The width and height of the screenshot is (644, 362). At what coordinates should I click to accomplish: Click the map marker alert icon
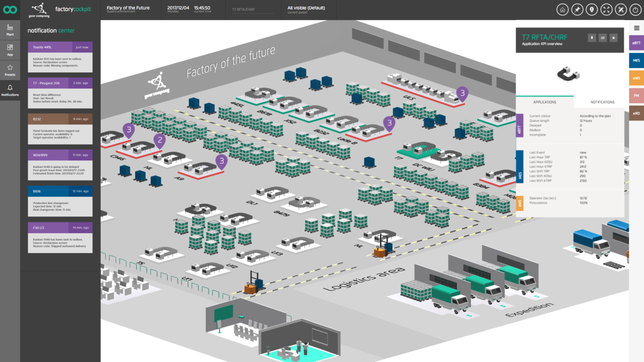coord(592,10)
